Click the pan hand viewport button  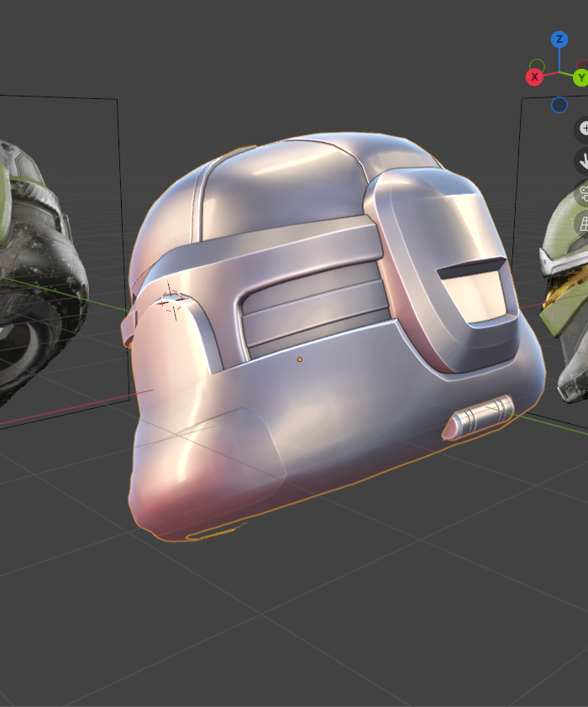(583, 160)
